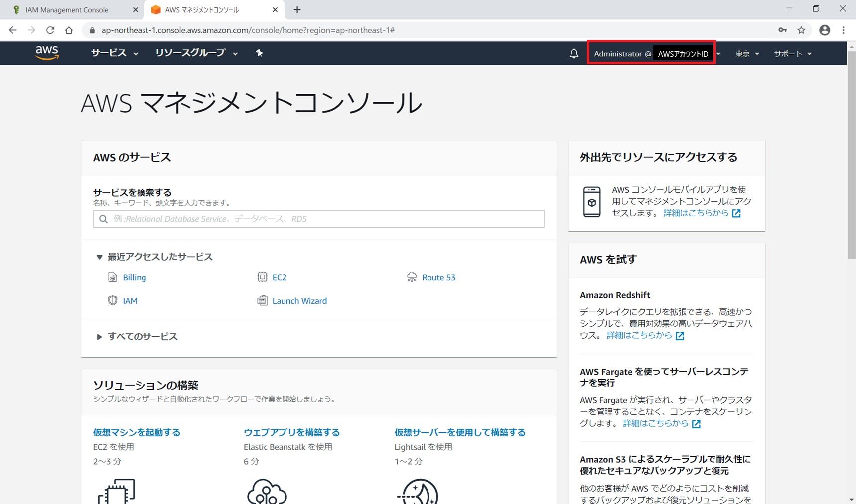Click mobile app 詳細はこちらから link
This screenshot has height=504, width=856.
pos(696,213)
